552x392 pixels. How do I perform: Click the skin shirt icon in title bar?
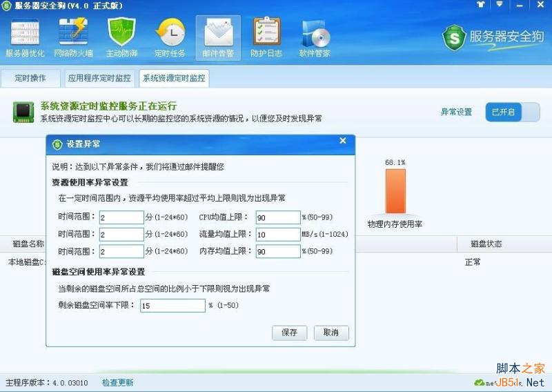(480, 5)
